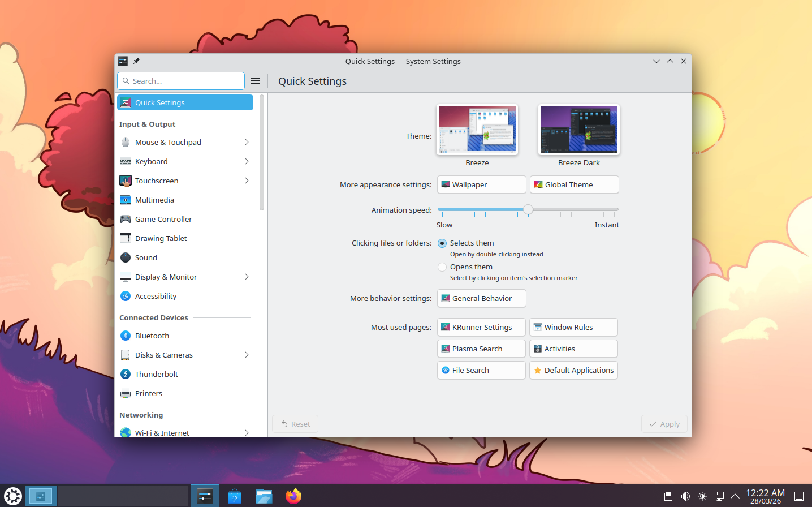Open the hamburger menu beside search
This screenshot has width=812, height=507.
click(x=256, y=81)
